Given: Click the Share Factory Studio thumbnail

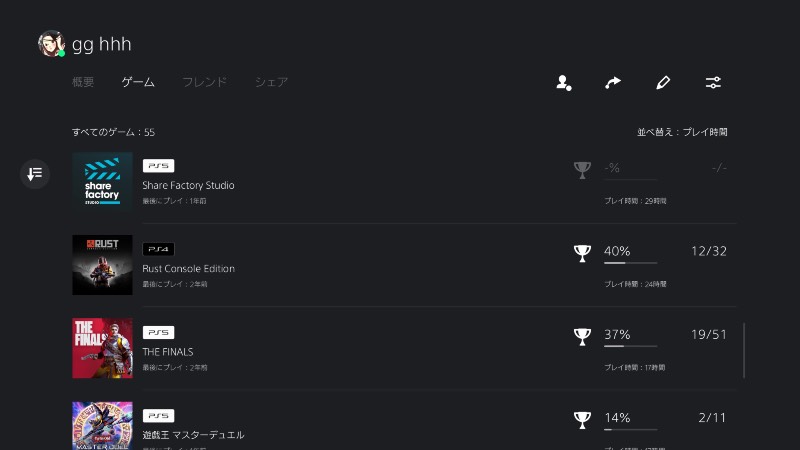Looking at the screenshot, I should (x=102, y=182).
